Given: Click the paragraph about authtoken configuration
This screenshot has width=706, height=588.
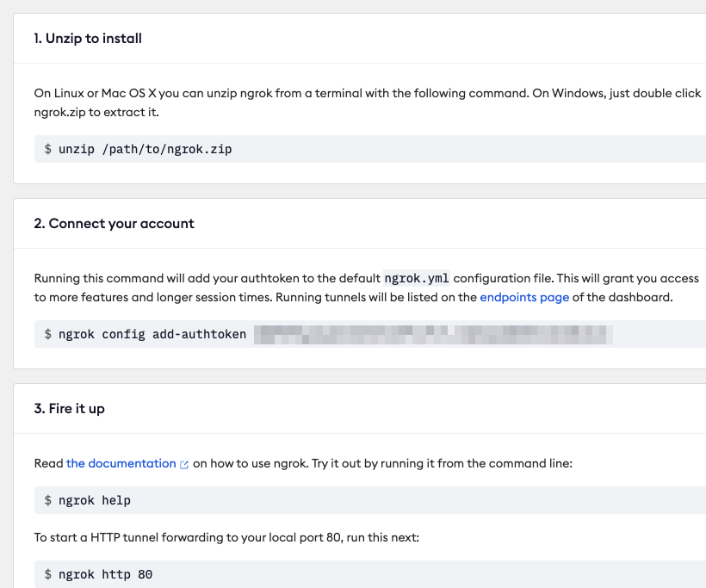Looking at the screenshot, I should click(x=367, y=288).
